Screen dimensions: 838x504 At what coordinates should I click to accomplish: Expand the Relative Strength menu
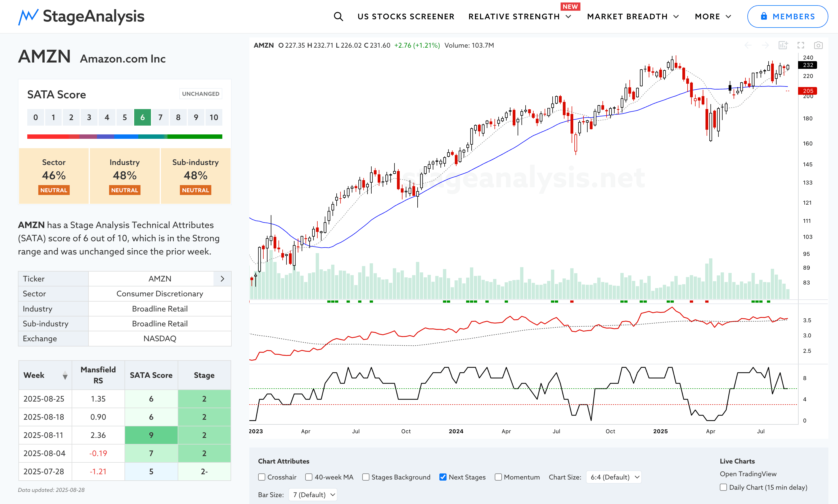click(x=520, y=17)
